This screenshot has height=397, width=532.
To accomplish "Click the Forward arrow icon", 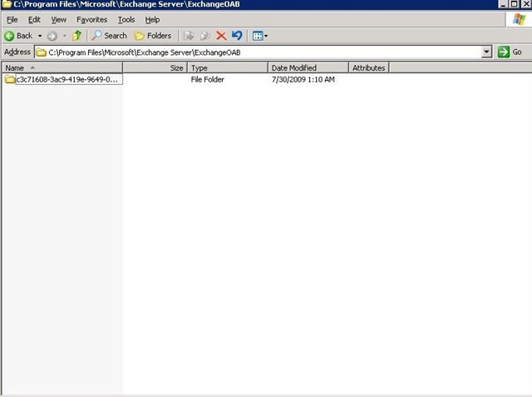I will pos(52,36).
